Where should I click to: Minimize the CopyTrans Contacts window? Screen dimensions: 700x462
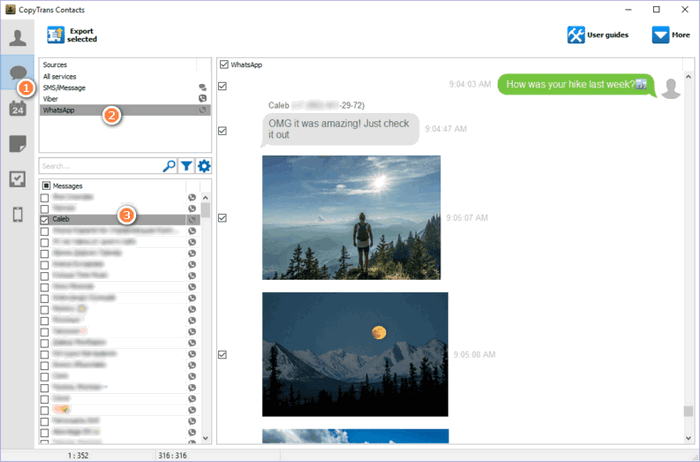tap(628, 9)
